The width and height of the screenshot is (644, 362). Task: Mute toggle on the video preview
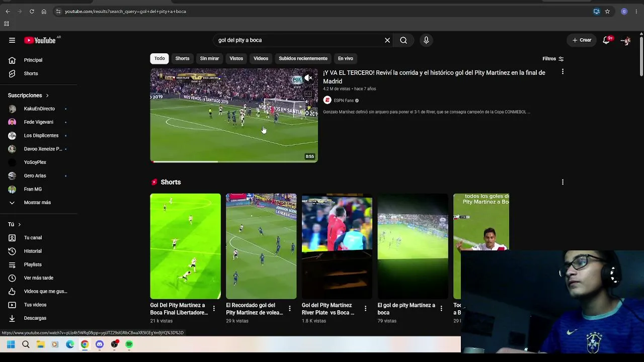[308, 78]
